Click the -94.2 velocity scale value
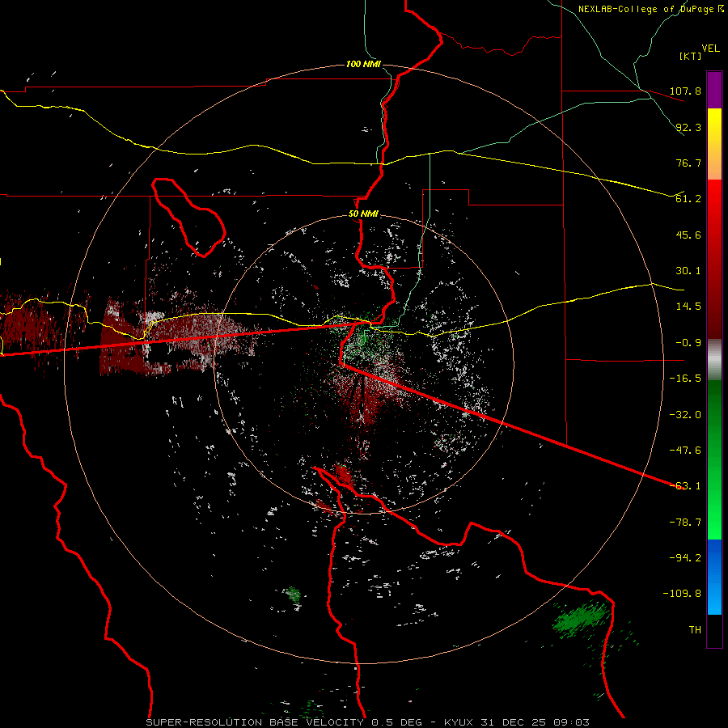The height and width of the screenshot is (728, 728). point(685,558)
